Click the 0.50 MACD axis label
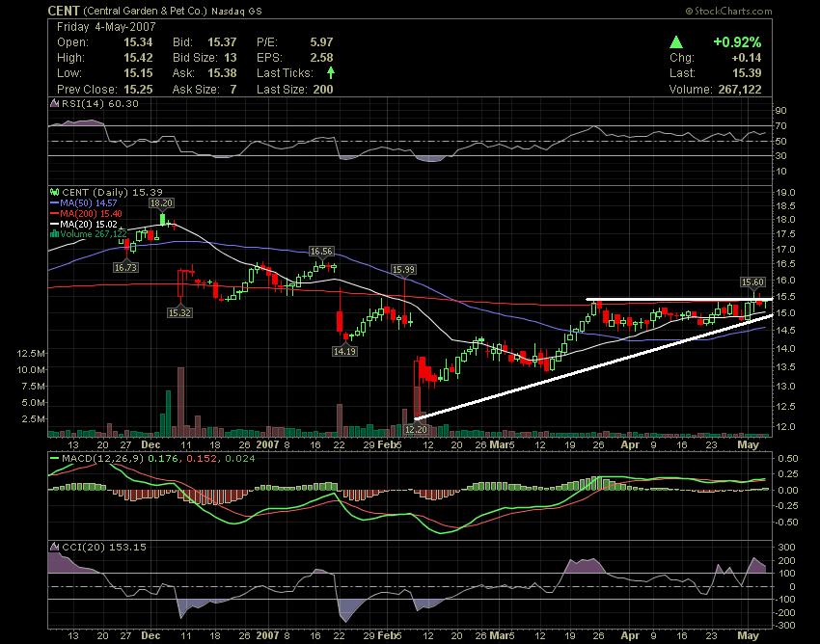Viewport: 820px width, 644px height. click(x=788, y=459)
